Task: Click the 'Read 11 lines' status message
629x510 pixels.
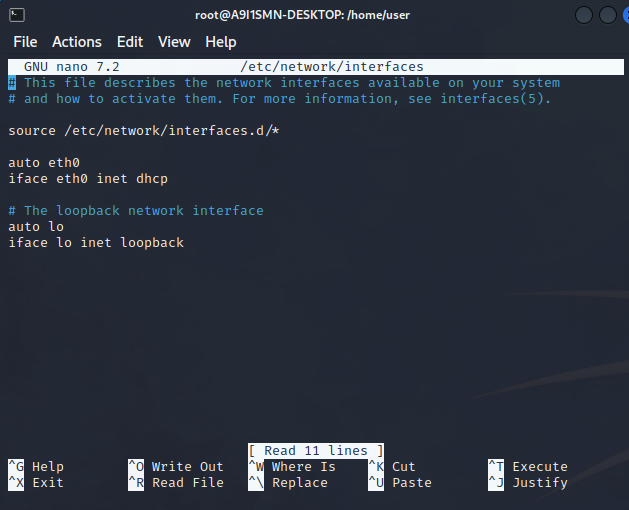Action: (x=316, y=451)
